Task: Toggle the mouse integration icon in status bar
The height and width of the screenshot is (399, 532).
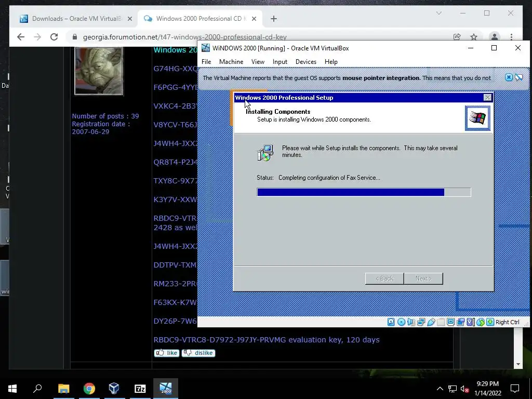Action: (481, 322)
